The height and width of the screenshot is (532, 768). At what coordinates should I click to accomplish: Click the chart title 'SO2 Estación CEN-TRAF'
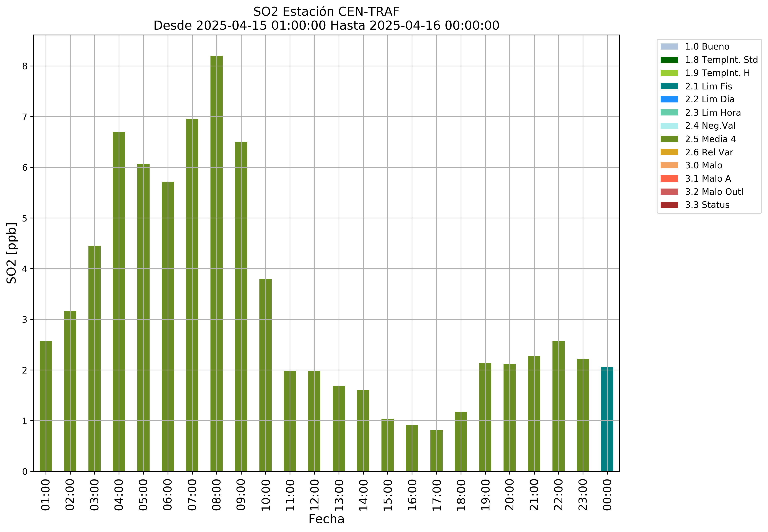(x=326, y=12)
